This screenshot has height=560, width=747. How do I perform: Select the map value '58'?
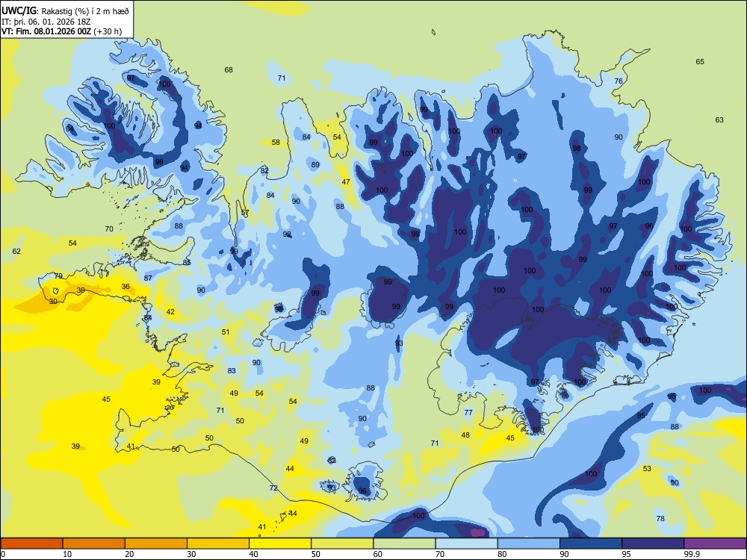(x=276, y=143)
